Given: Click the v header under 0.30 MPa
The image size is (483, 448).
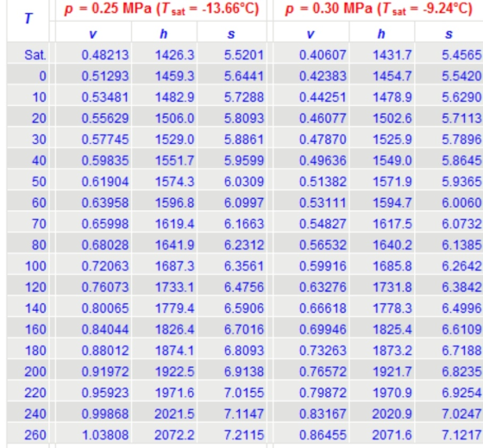Looking at the screenshot, I should (310, 34).
